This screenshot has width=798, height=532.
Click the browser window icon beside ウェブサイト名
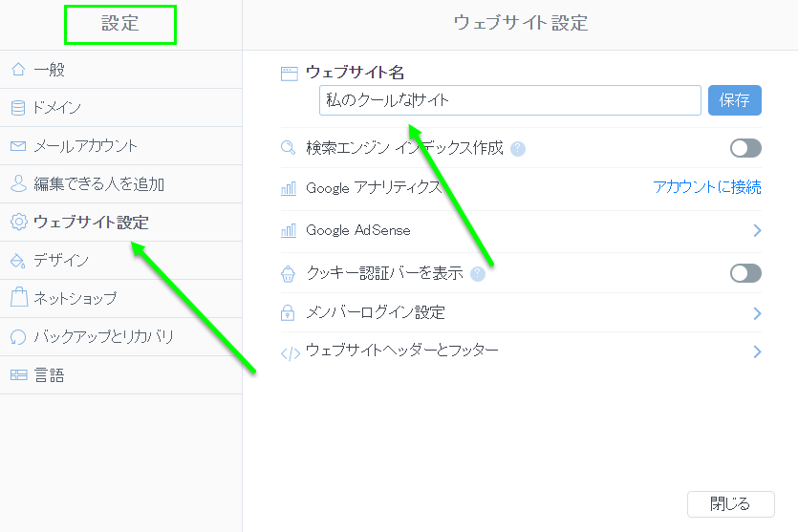click(289, 74)
